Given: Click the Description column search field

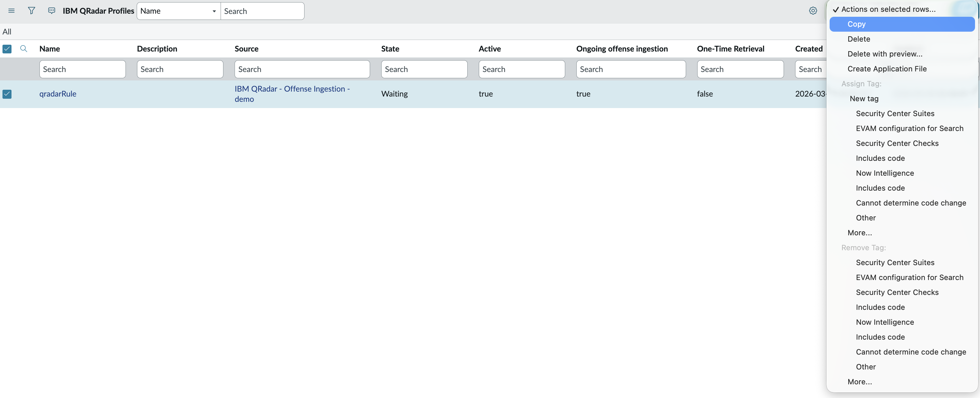Looking at the screenshot, I should [x=180, y=69].
